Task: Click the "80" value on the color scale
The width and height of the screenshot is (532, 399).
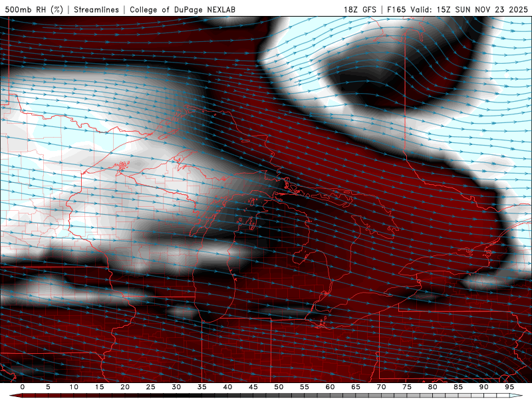Action: point(433,387)
